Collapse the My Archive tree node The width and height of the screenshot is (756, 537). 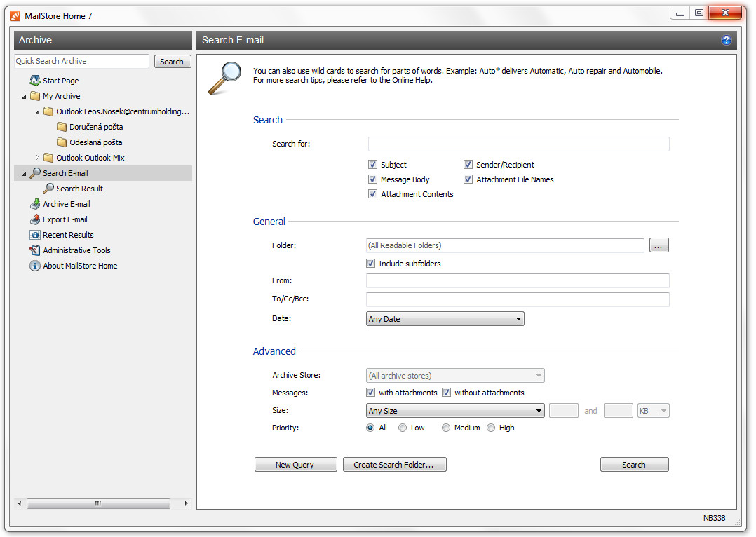coord(24,97)
